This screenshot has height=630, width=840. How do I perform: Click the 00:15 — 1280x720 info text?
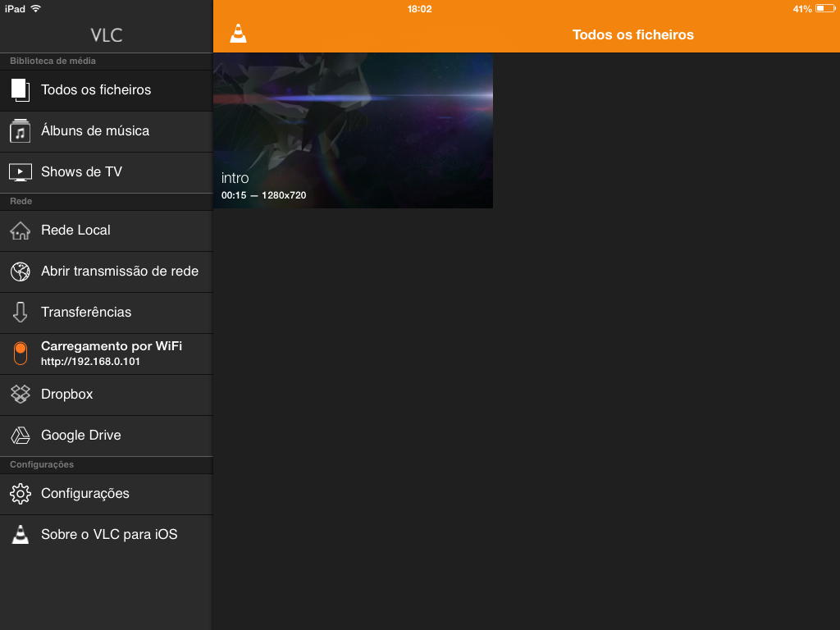[263, 195]
